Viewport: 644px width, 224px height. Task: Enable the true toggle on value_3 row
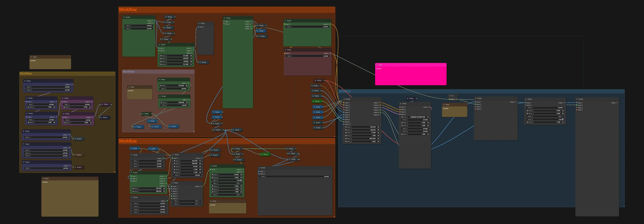tap(241, 180)
